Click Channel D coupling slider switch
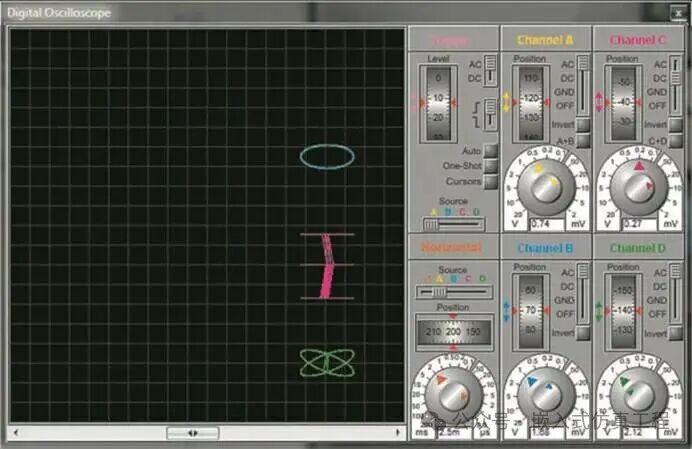This screenshot has height=449, width=692. 675,293
